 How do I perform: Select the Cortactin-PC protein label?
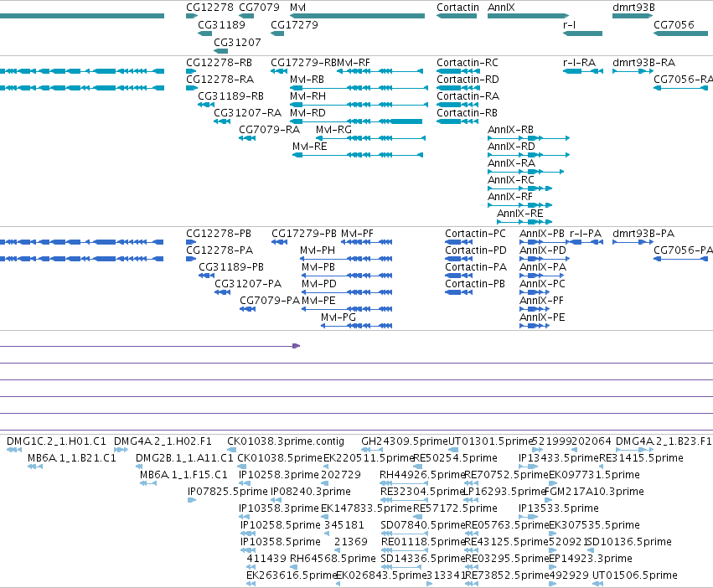pyautogui.click(x=475, y=234)
